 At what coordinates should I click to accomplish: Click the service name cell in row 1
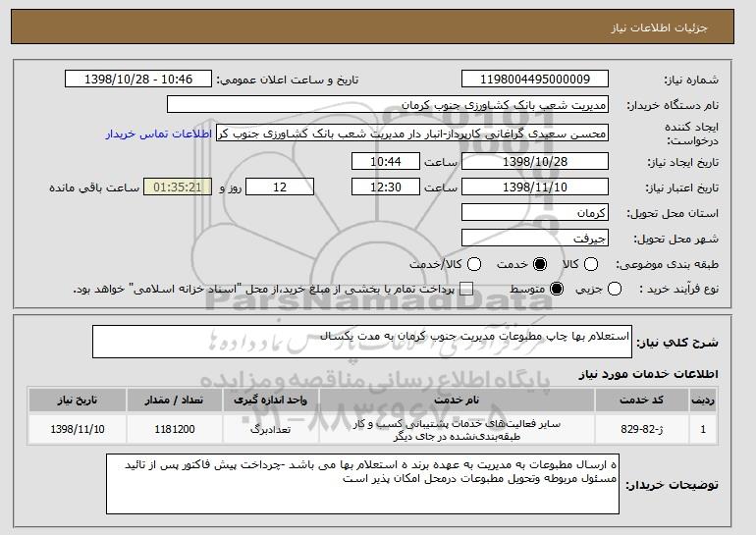(x=457, y=429)
